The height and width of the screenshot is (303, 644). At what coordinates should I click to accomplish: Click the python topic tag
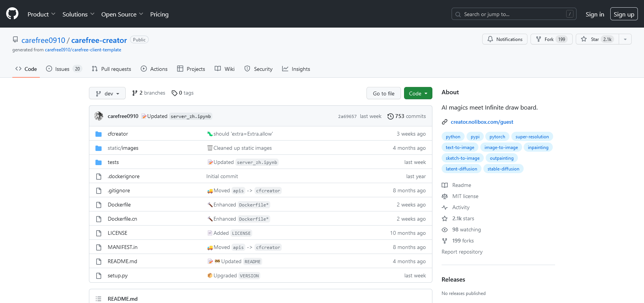453,137
